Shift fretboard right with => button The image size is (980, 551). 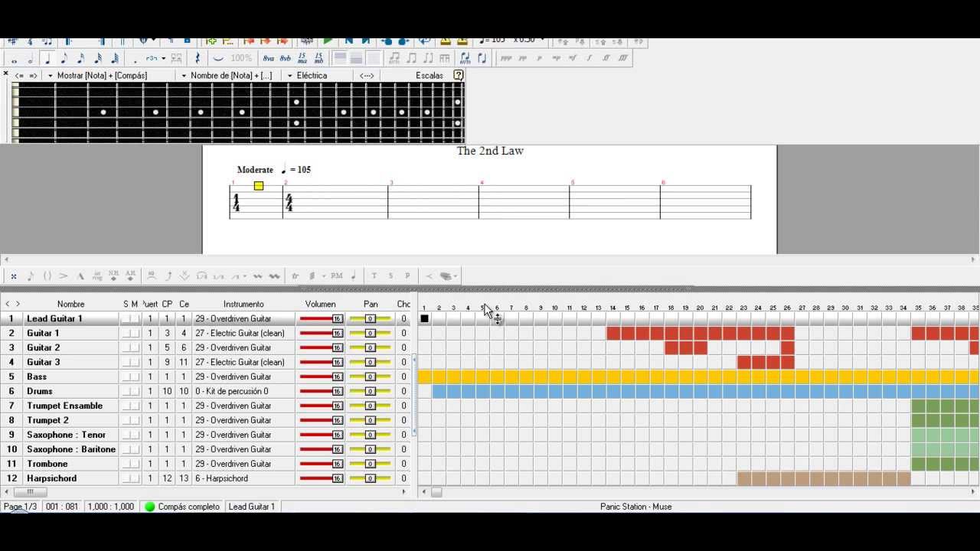tap(33, 75)
